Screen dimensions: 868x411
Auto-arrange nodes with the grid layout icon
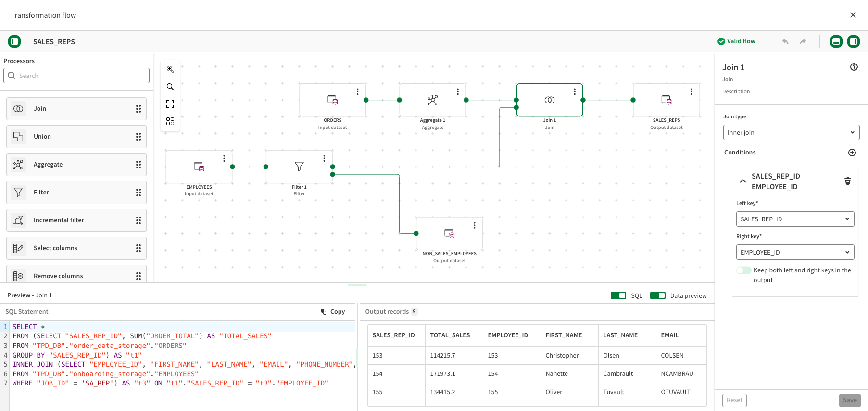(x=170, y=121)
